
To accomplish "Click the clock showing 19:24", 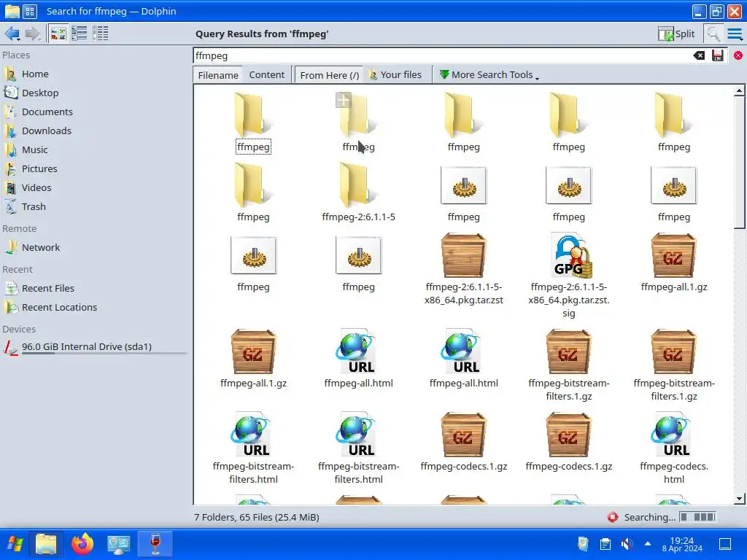I will [x=682, y=544].
